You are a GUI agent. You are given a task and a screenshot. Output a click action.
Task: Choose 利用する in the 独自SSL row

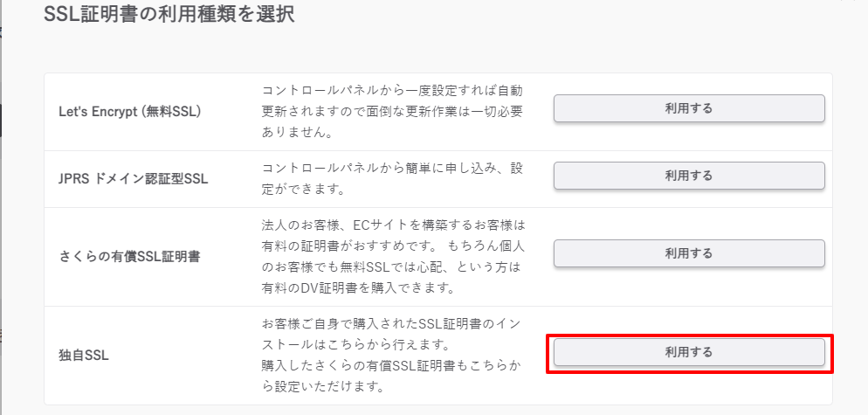pyautogui.click(x=689, y=352)
